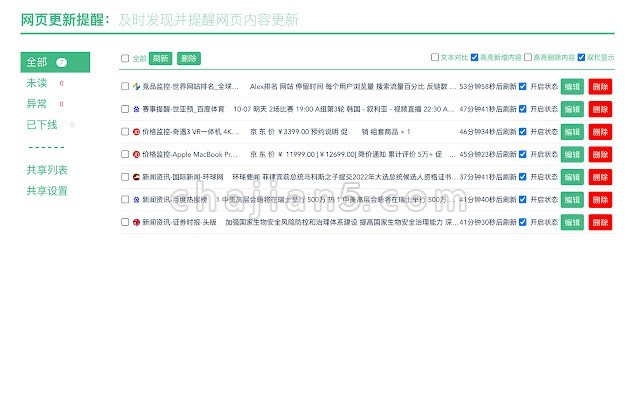Viewport: 640px width, 400px height.
Task: Select row checkbox for 价格监控-奇遇3 VR一体机
Action: (125, 131)
